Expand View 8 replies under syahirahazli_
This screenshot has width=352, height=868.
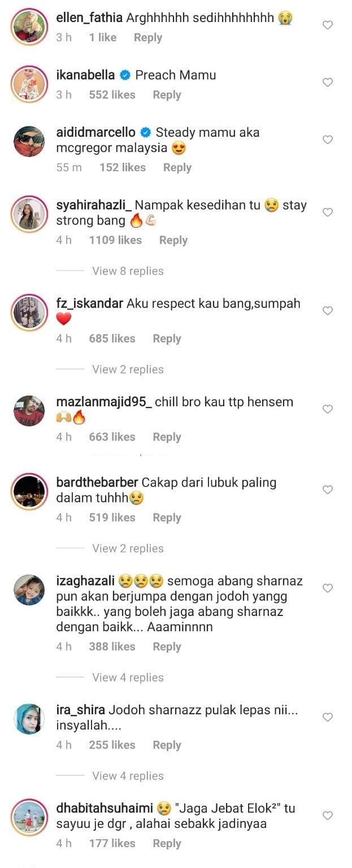pyautogui.click(x=128, y=271)
